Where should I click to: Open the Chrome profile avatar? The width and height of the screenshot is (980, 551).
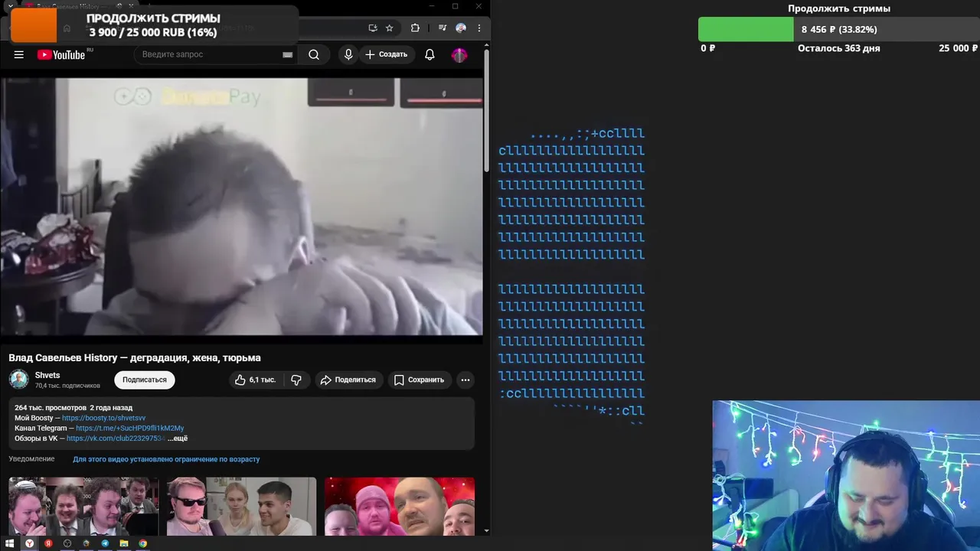point(461,28)
